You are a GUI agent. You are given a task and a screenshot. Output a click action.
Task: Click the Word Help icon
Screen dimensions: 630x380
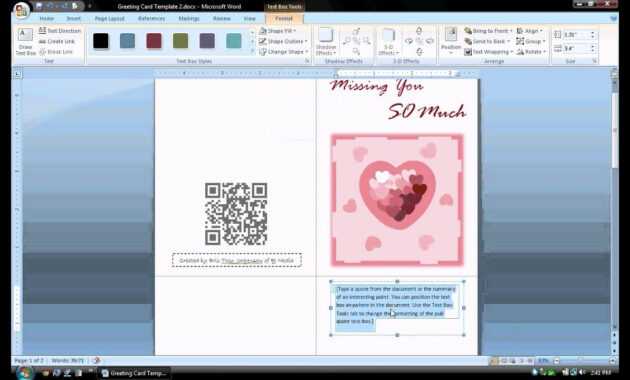(x=614, y=18)
